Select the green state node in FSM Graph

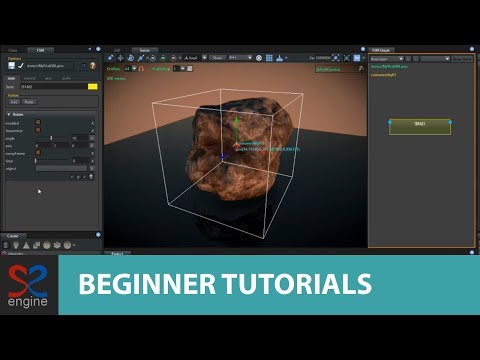pyautogui.click(x=420, y=127)
